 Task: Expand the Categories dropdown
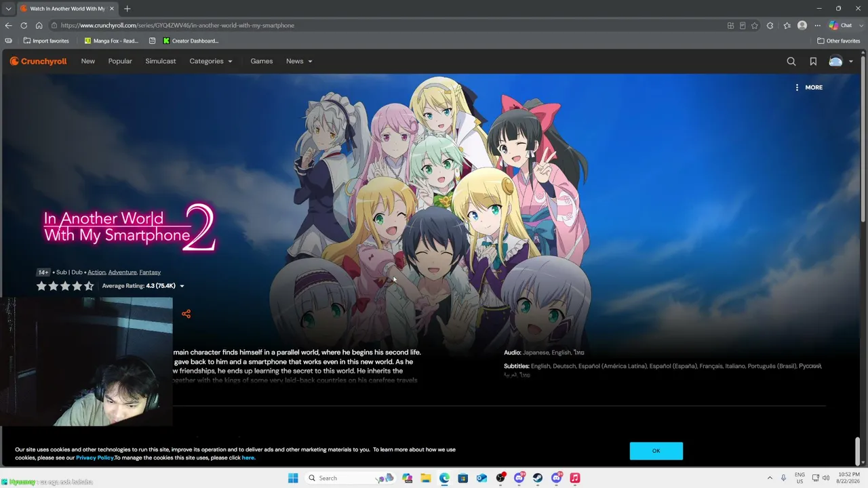(211, 61)
